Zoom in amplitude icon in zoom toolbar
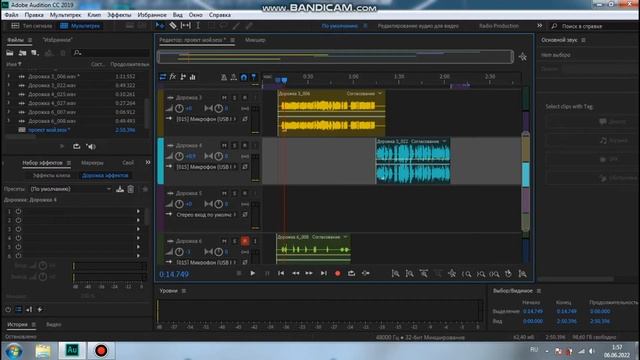Image resolution: width=640 pixels, height=360 pixels. (396, 274)
